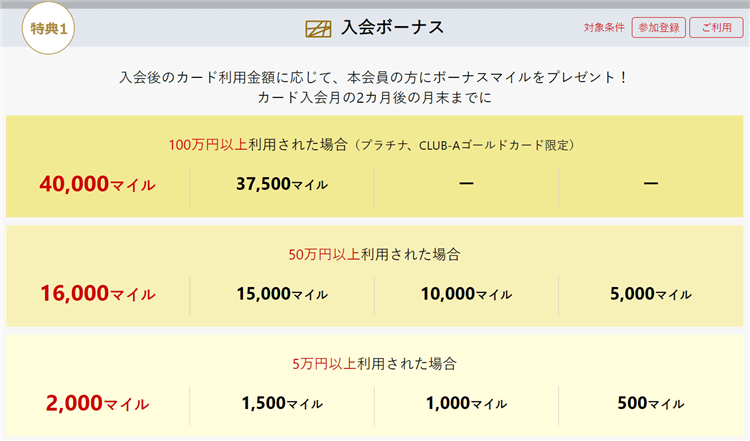Click the 500マイル cell
This screenshot has height=441, width=750.
tap(651, 404)
